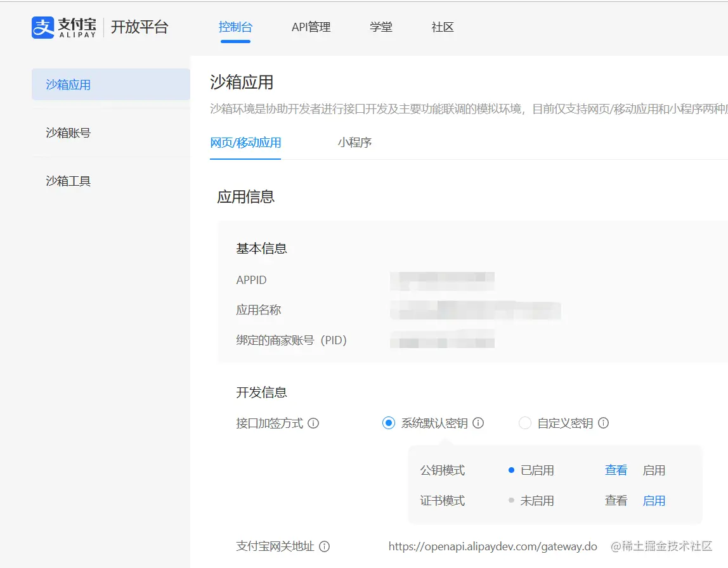This screenshot has width=728, height=568.
Task: Click the blurred APPID value
Action: pyautogui.click(x=442, y=281)
